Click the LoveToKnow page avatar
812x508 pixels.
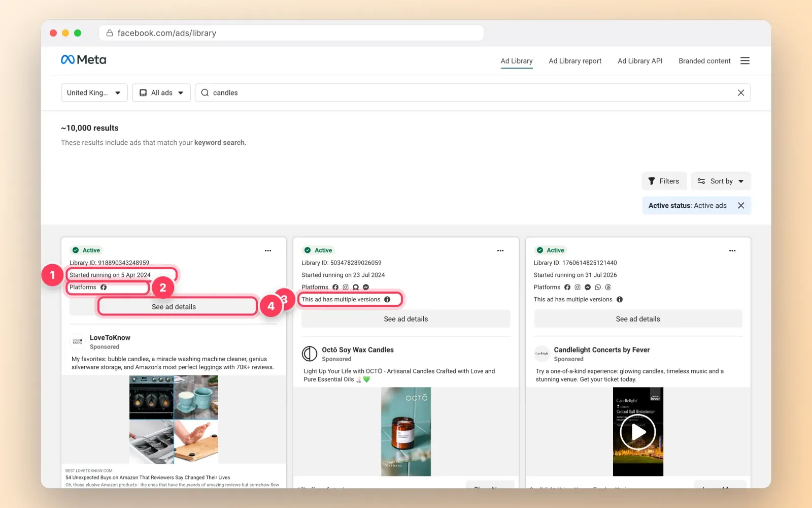click(x=78, y=341)
